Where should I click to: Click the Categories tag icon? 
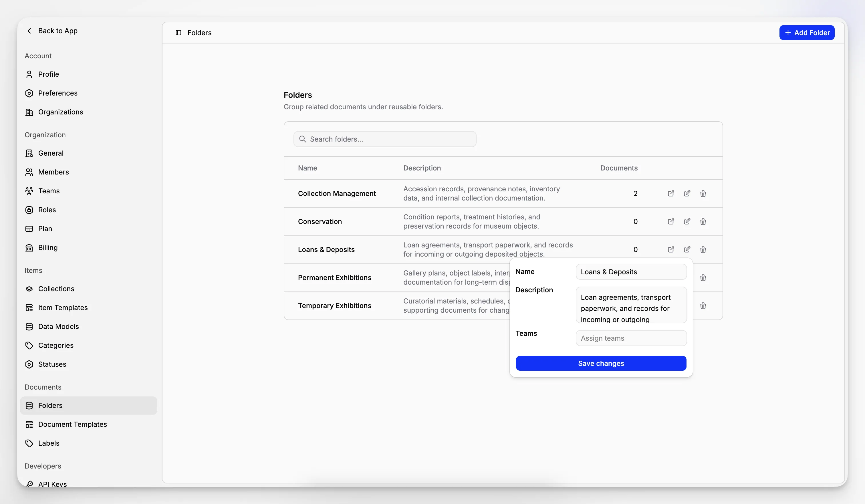pos(29,345)
